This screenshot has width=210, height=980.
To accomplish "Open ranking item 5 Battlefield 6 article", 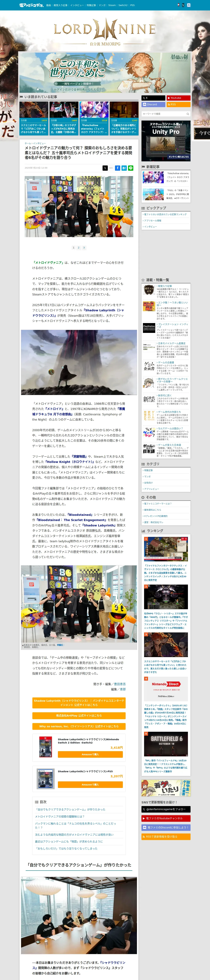I will pyautogui.click(x=166, y=752).
